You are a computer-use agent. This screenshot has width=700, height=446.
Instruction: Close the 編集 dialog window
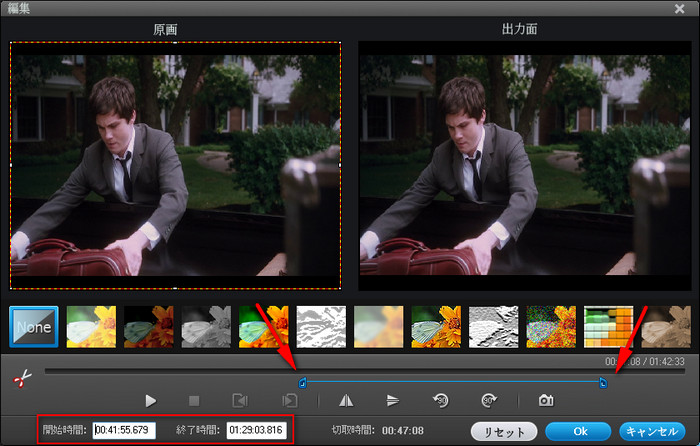[x=679, y=8]
